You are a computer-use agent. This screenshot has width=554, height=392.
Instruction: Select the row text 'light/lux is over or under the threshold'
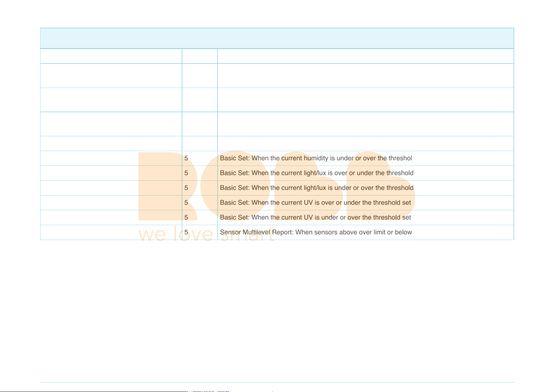358,173
